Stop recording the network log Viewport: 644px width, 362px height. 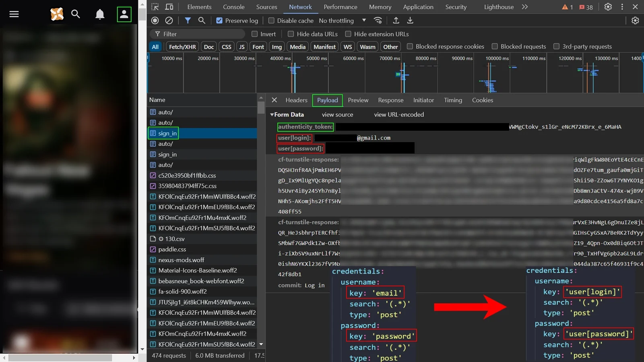pos(155,21)
